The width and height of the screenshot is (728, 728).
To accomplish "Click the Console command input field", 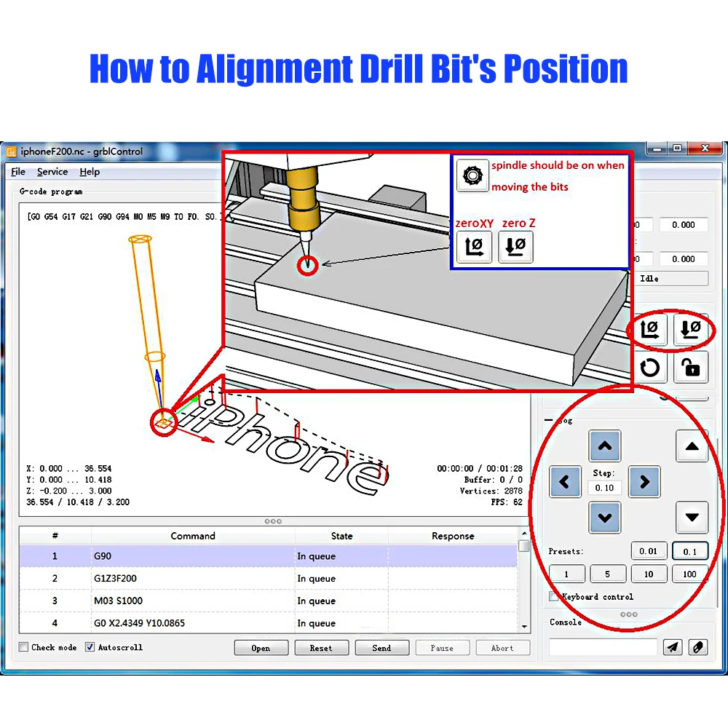I will (x=603, y=646).
